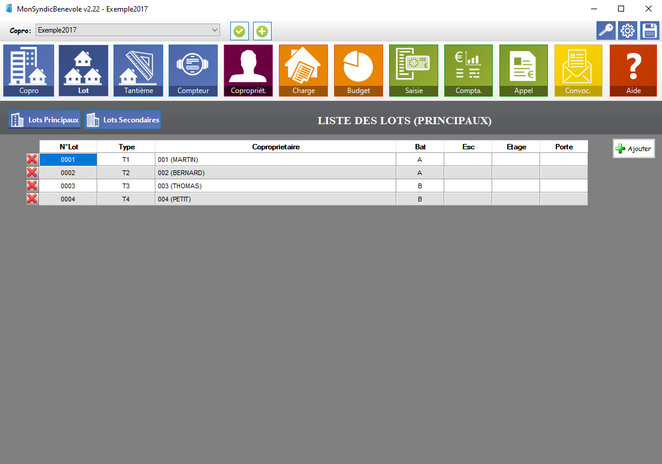Screen dimensions: 662x464
Task: Expand the Copro selection dropdown
Action: [x=214, y=30]
